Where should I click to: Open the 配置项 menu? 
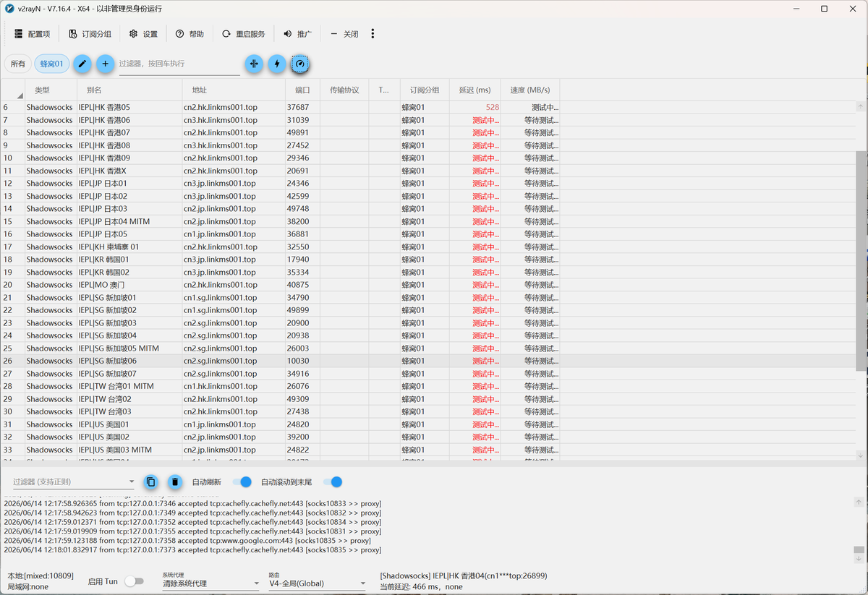(x=32, y=34)
